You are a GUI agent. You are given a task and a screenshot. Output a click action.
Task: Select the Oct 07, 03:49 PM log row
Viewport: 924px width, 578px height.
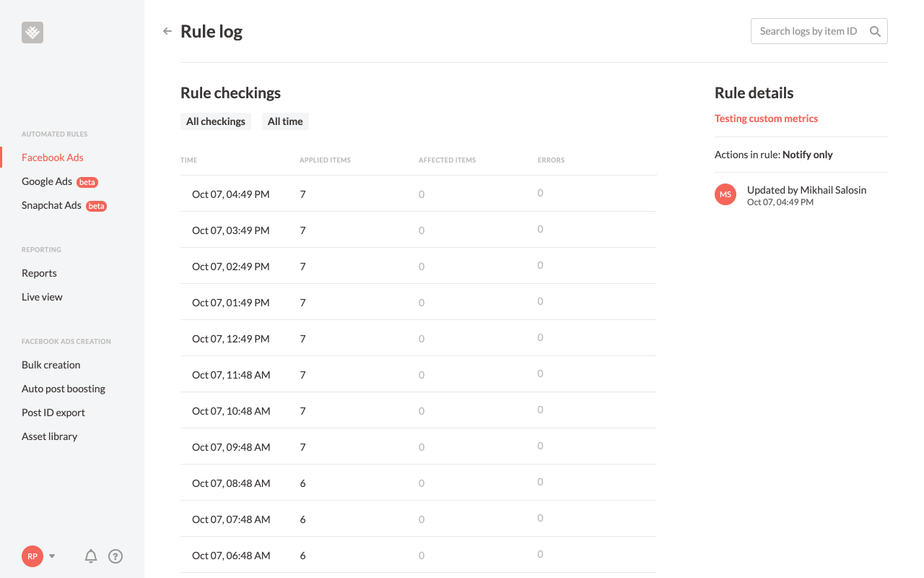[419, 230]
